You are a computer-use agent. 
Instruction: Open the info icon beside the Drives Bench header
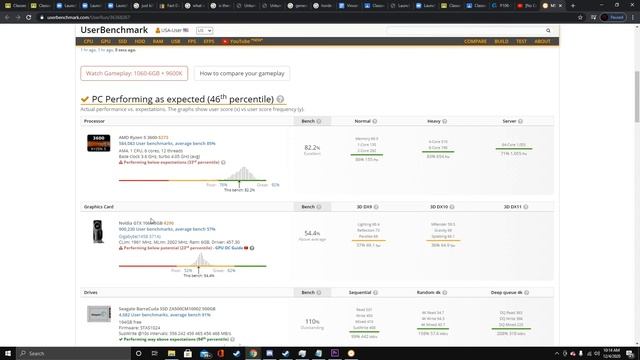coord(319,293)
